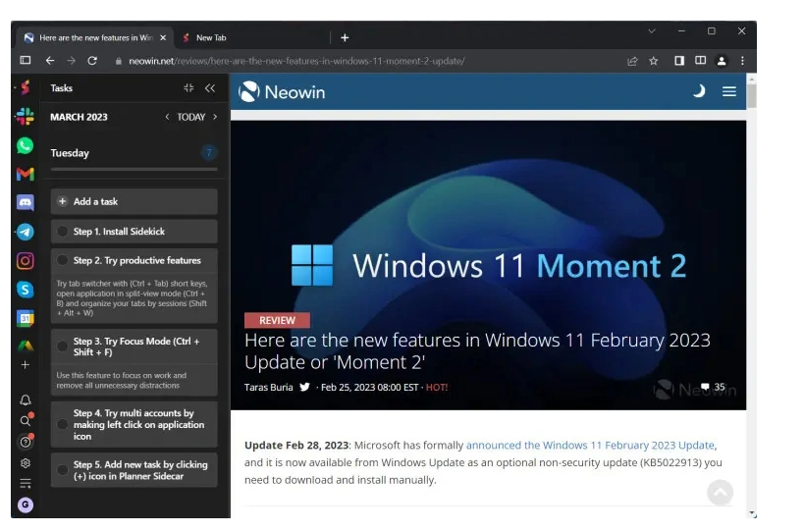
Task: Click the Tuesday task progress bar
Action: [x=134, y=169]
